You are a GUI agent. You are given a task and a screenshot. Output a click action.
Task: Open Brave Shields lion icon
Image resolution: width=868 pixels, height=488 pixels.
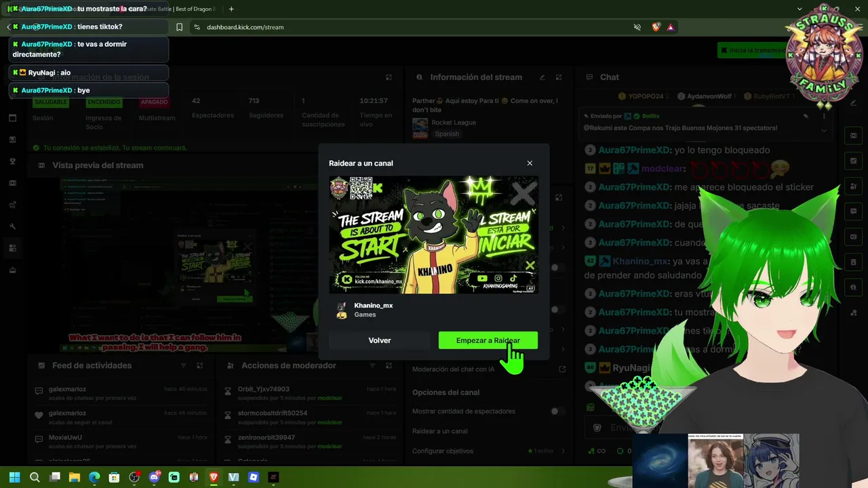[656, 27]
